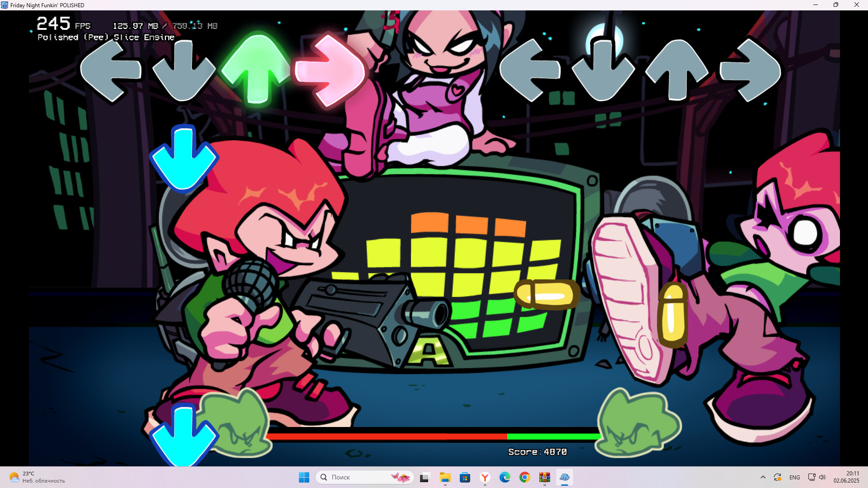Click the green-red health bar
Screen dimensions: 868x488
[x=434, y=437]
